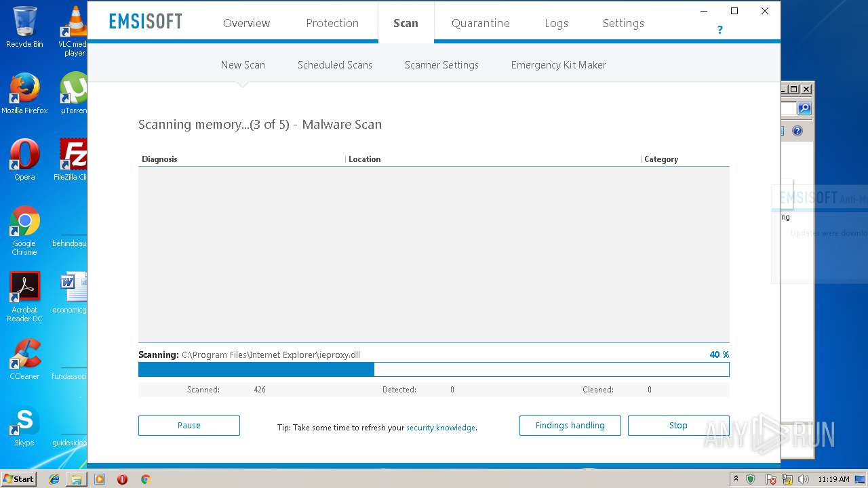Select the FileZilla Client desktop icon
The width and height of the screenshot is (868, 488).
coord(71,160)
